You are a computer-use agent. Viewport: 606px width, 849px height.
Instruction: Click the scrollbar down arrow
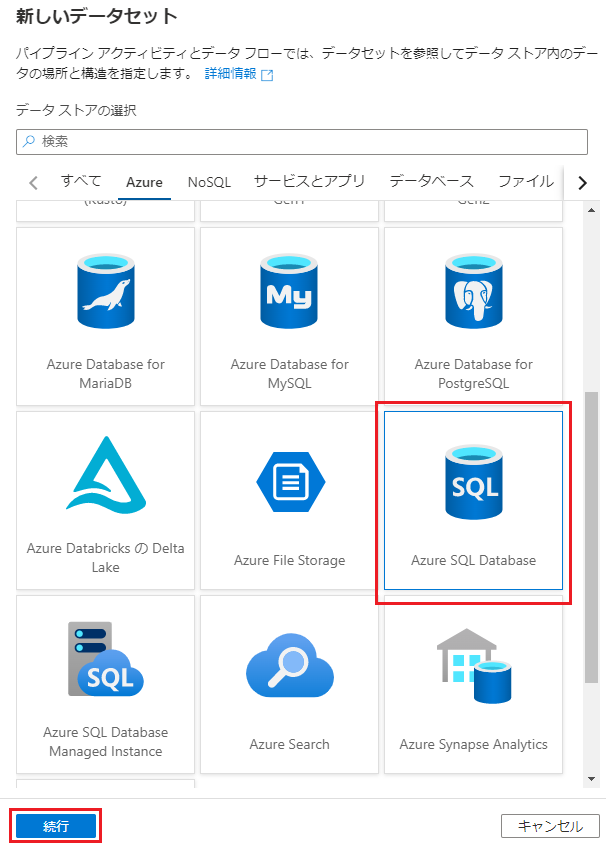click(591, 780)
